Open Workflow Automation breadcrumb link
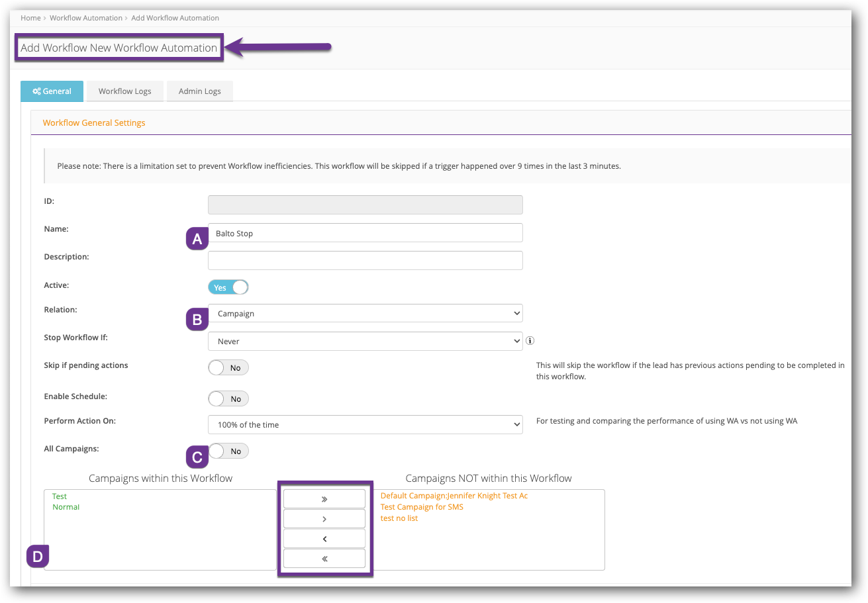The width and height of the screenshot is (868, 603). [86, 18]
